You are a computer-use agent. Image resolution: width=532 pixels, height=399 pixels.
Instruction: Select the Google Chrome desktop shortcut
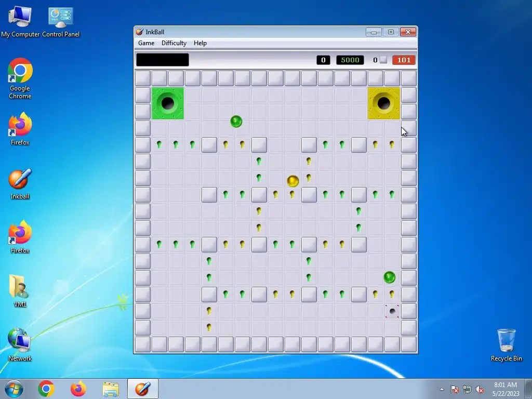(x=20, y=79)
